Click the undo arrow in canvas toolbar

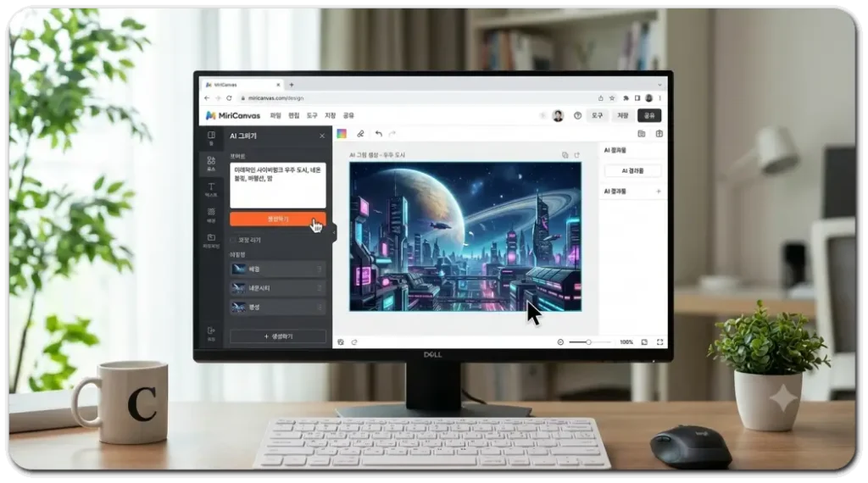(379, 134)
